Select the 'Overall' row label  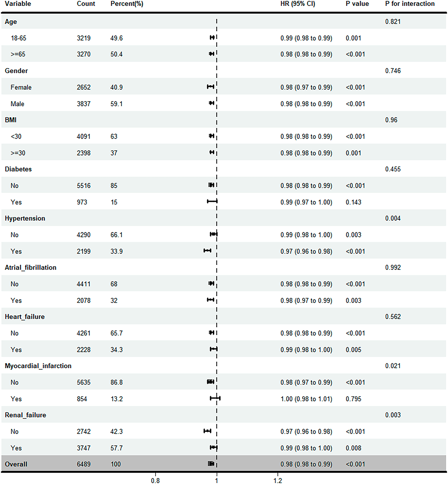pos(16,464)
